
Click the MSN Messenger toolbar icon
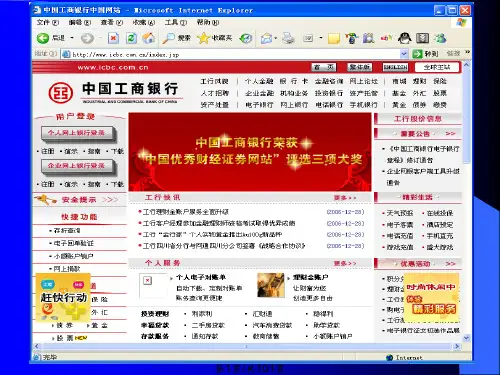click(440, 38)
